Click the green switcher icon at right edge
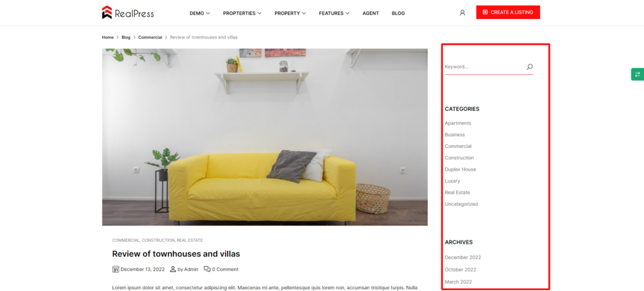This screenshot has height=291, width=644. [638, 74]
